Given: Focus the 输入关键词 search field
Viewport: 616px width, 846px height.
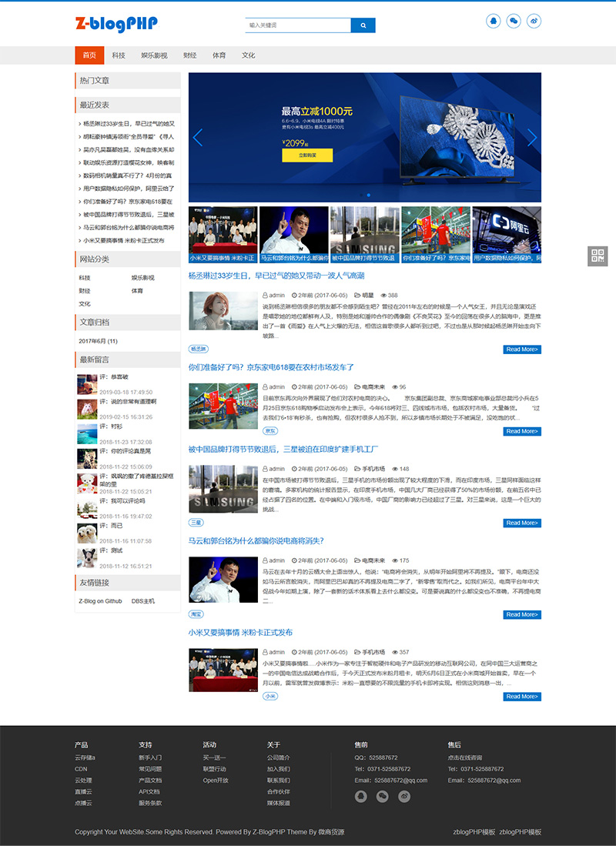Looking at the screenshot, I should click(298, 25).
